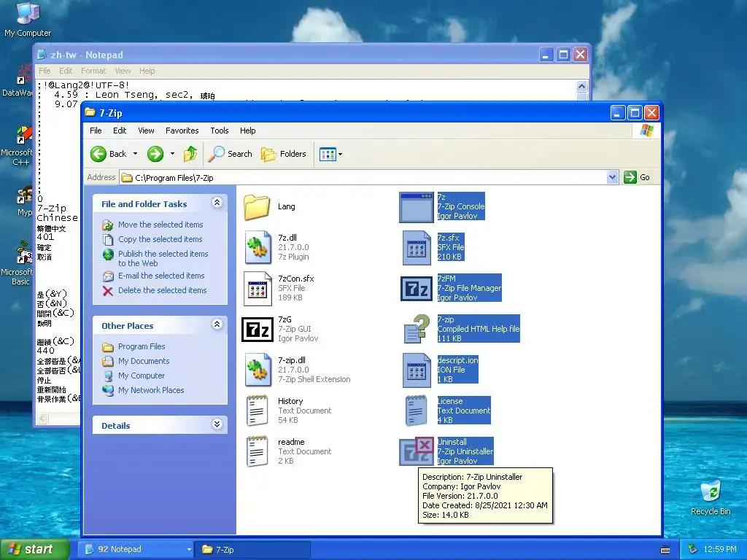Expand the Address bar dropdown
The width and height of the screenshot is (747, 560).
612,177
